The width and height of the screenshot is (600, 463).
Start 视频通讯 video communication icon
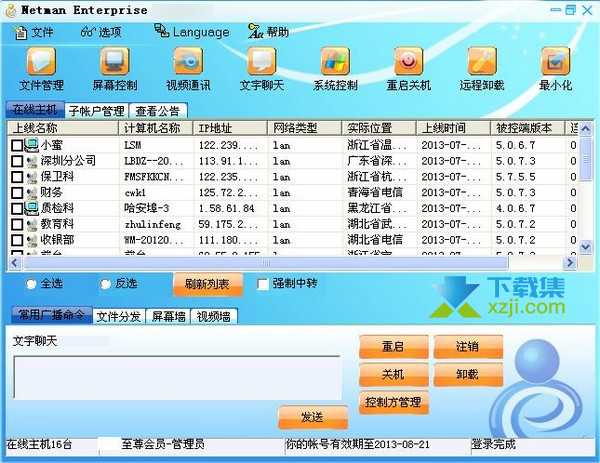point(188,61)
